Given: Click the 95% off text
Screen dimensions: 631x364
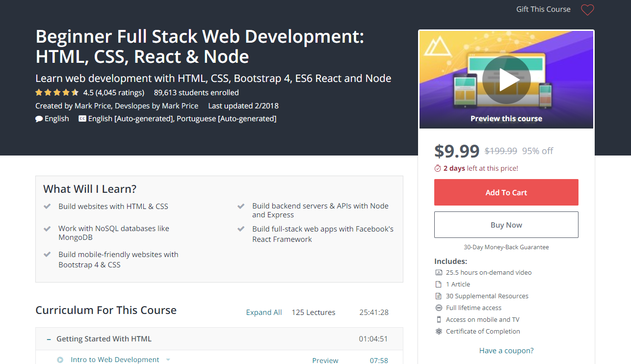Looking at the screenshot, I should (538, 151).
